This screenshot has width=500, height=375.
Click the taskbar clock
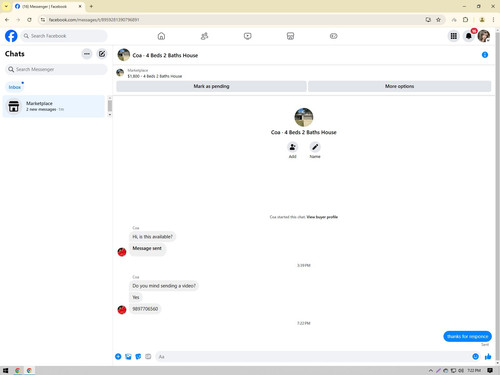[474, 370]
